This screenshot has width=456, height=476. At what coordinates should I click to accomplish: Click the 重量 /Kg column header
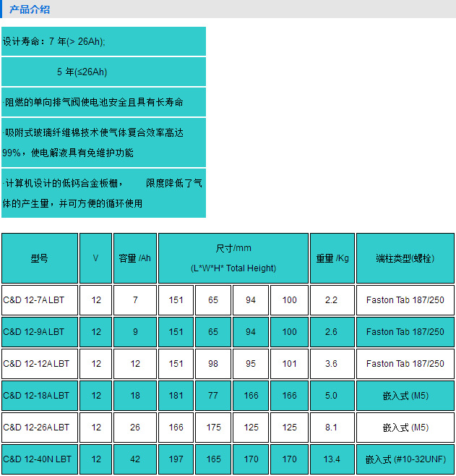(332, 258)
